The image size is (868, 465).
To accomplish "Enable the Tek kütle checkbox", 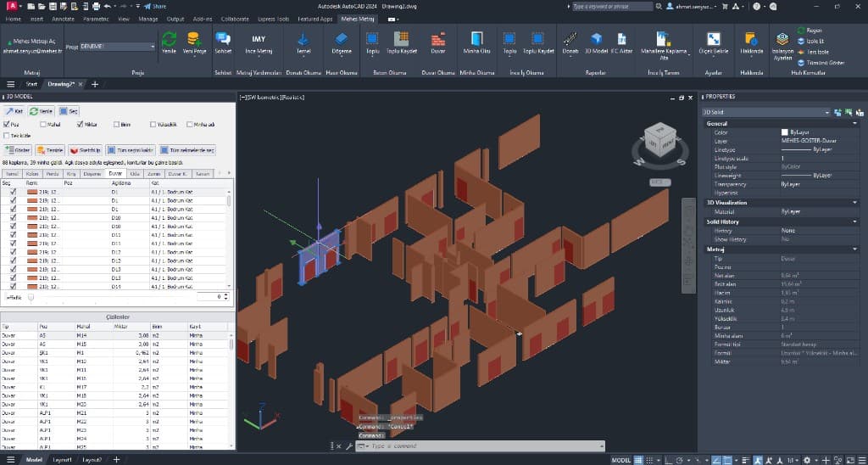I will coord(7,135).
